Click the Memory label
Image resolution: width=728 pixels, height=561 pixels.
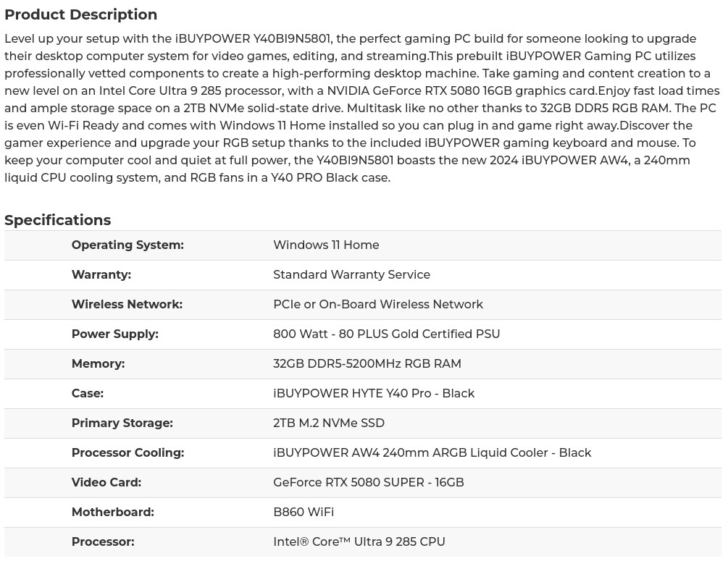[x=98, y=364]
